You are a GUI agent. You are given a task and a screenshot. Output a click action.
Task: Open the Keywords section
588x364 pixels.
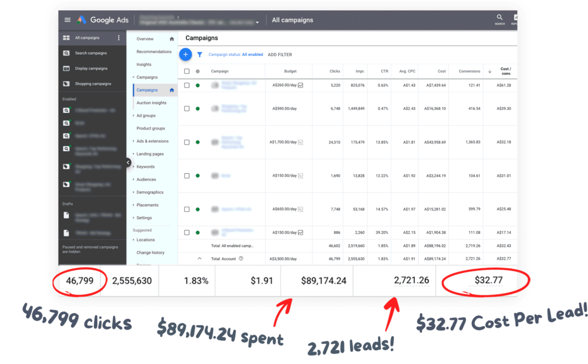tap(145, 166)
